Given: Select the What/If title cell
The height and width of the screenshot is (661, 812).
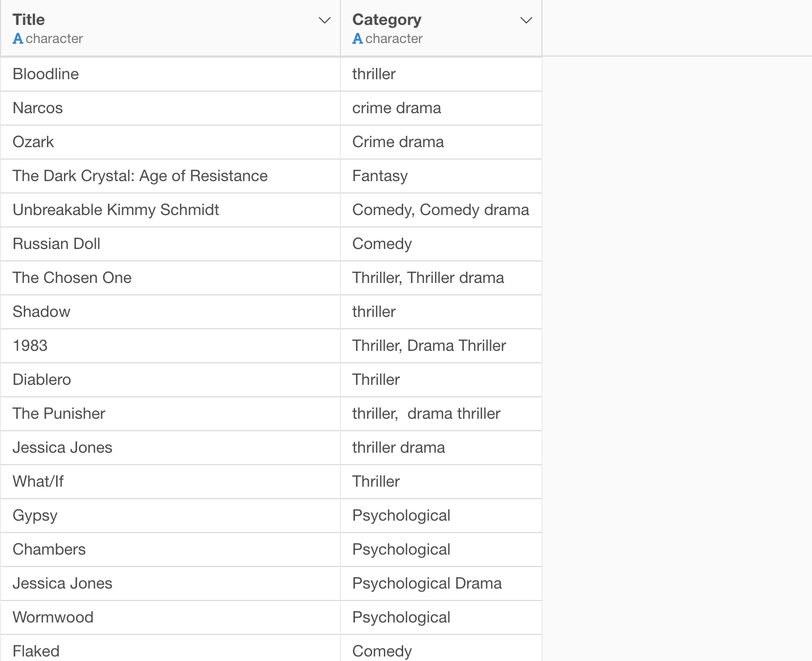Looking at the screenshot, I should point(170,482).
